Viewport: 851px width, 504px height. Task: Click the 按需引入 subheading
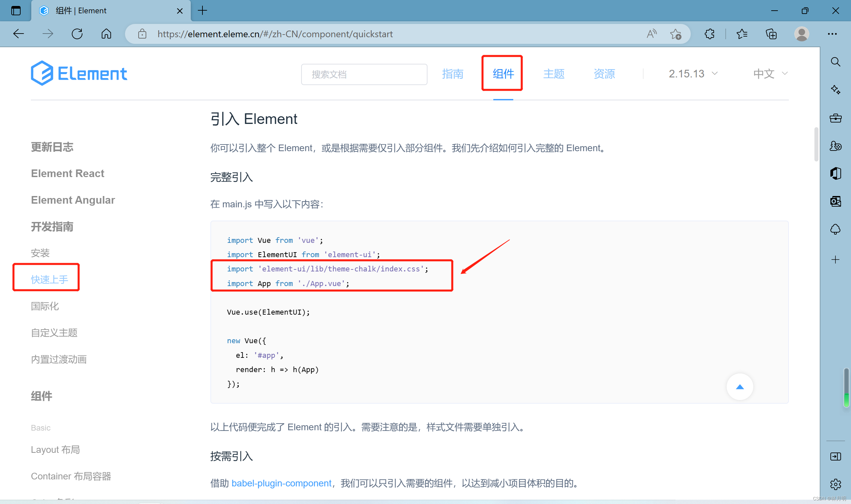[231, 456]
